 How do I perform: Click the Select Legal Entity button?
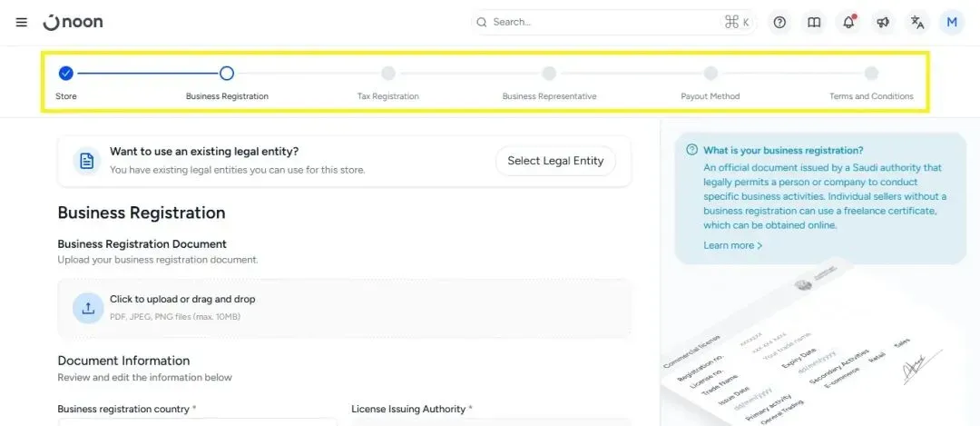pos(555,162)
